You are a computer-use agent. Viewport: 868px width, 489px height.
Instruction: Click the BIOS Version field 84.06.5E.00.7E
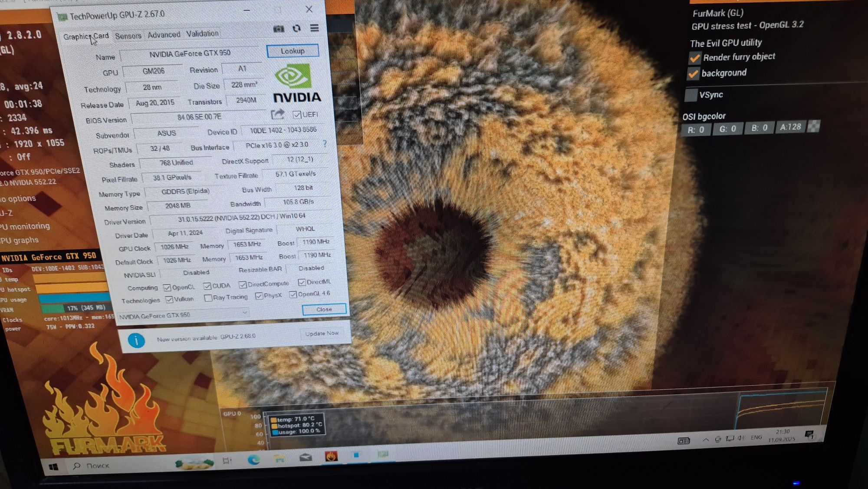[x=199, y=117]
